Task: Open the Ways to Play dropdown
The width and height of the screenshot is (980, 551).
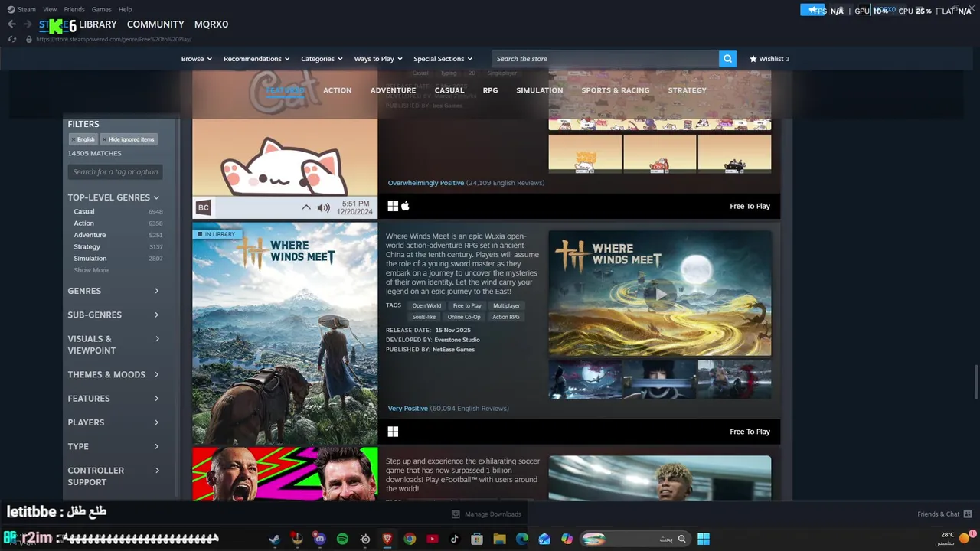Action: point(378,59)
